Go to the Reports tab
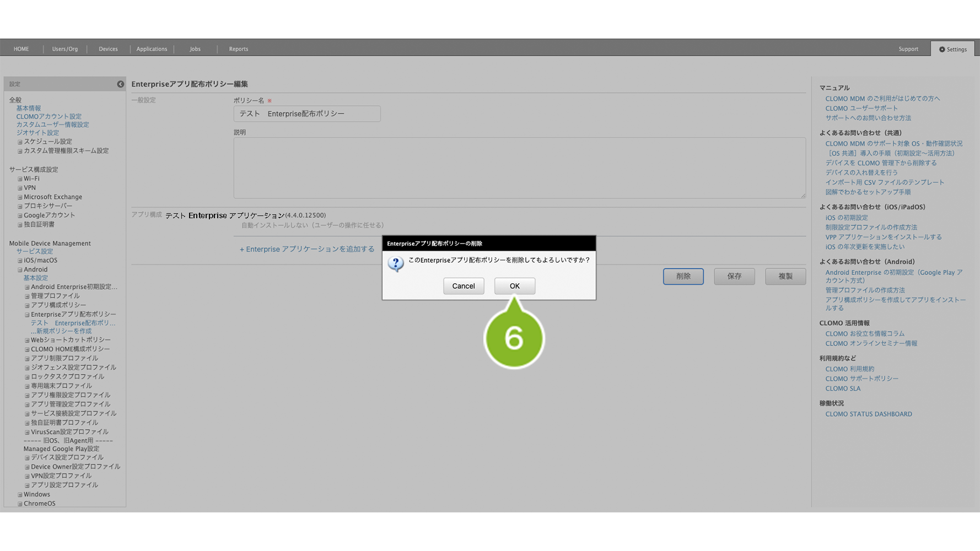 [x=238, y=49]
